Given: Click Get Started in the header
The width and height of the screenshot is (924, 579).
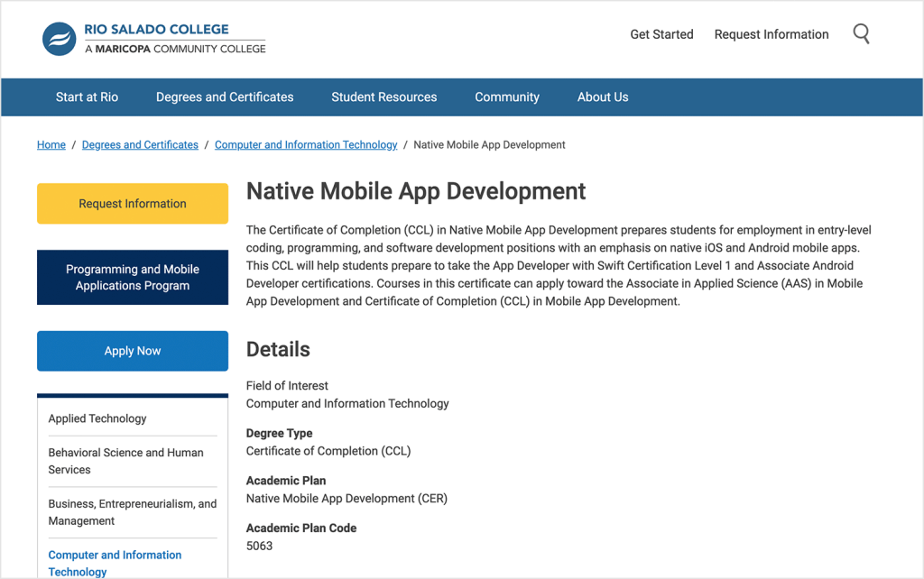Looking at the screenshot, I should tap(661, 34).
